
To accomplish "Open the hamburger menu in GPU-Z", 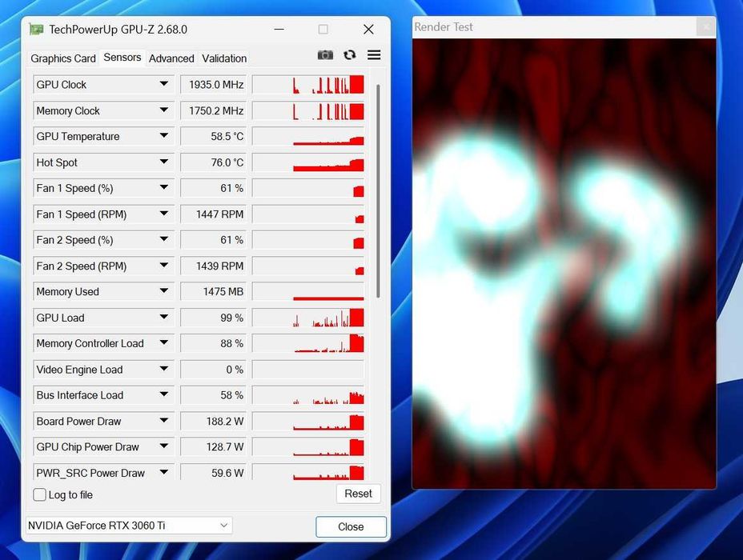I will pyautogui.click(x=374, y=55).
